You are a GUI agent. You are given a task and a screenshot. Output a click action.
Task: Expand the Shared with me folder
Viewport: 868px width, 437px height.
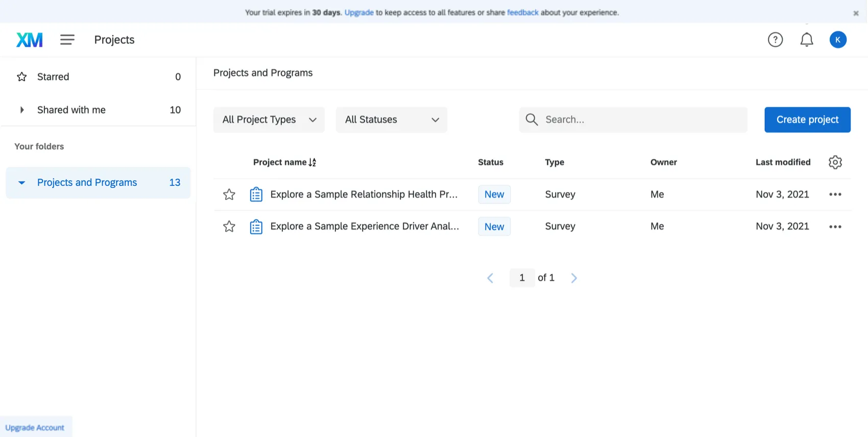(22, 110)
